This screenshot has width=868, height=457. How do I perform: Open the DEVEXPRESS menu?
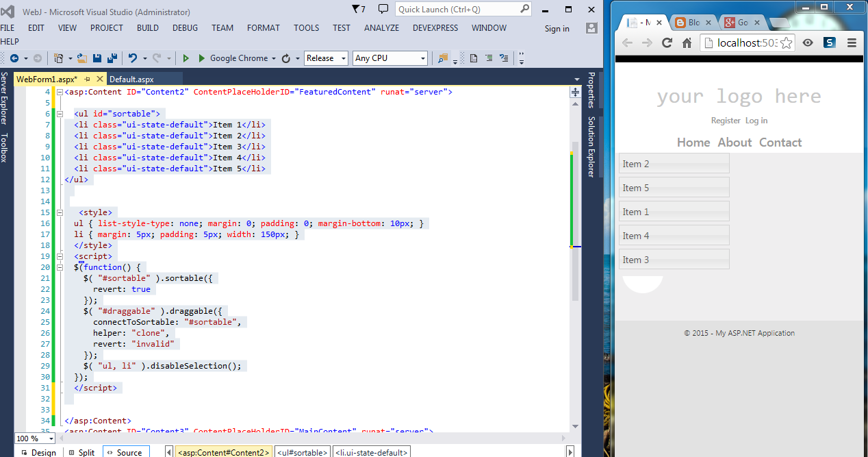(435, 28)
